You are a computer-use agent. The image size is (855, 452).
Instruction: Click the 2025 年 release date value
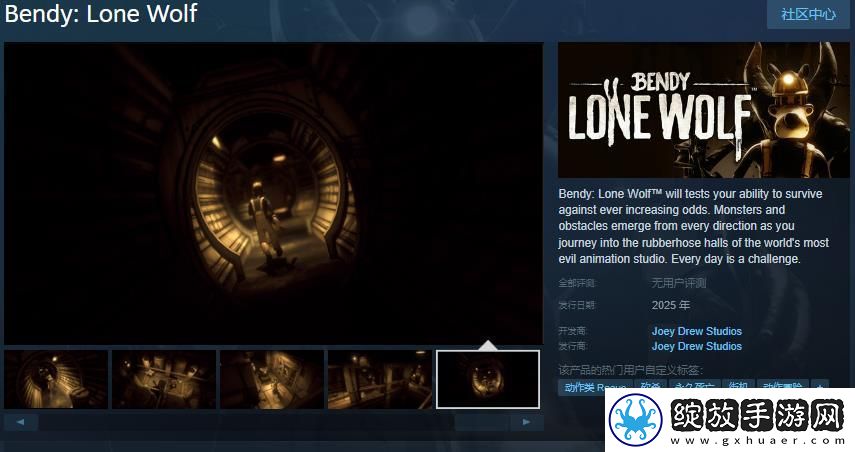[671, 305]
